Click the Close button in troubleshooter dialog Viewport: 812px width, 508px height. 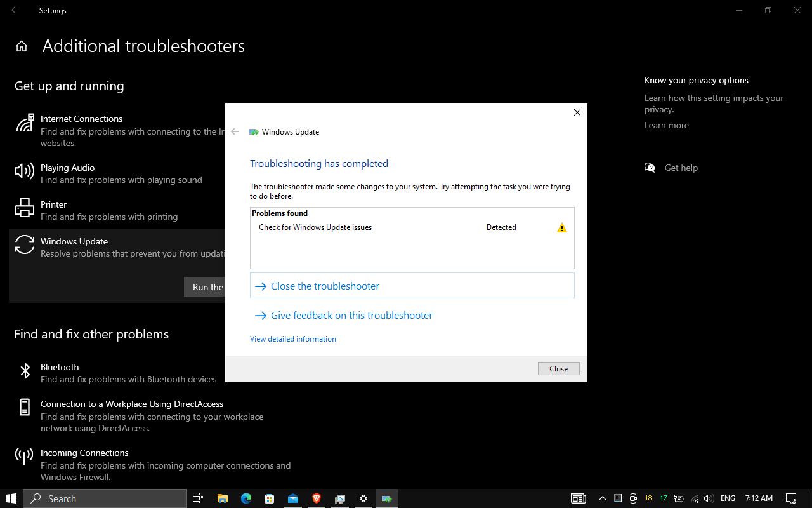coord(558,369)
